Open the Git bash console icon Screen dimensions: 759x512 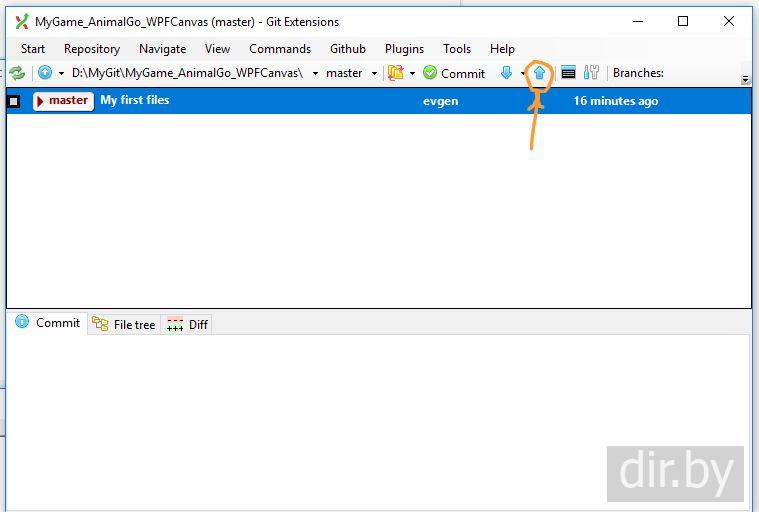568,73
